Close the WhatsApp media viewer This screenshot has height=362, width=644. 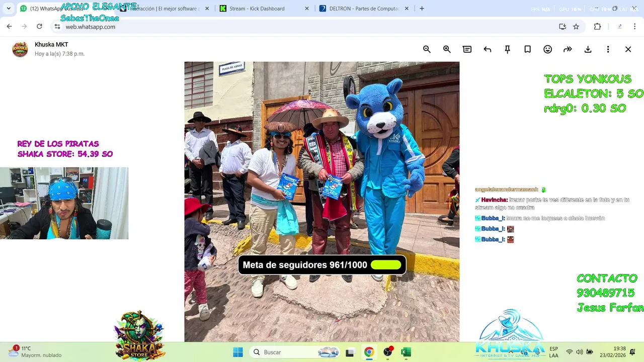coord(628,49)
